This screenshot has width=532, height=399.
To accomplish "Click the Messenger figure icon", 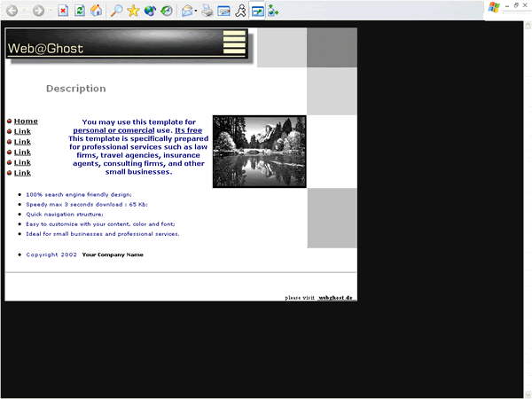I will pos(240,11).
